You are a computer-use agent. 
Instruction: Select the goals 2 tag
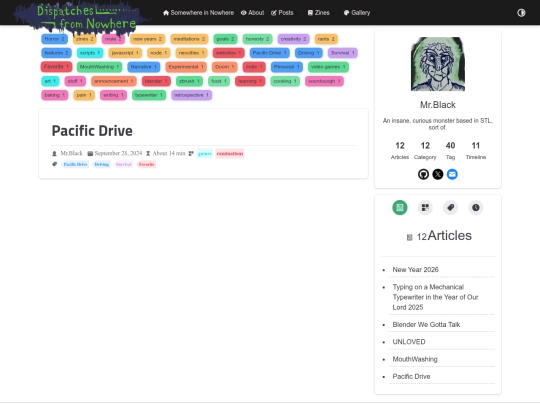click(225, 39)
